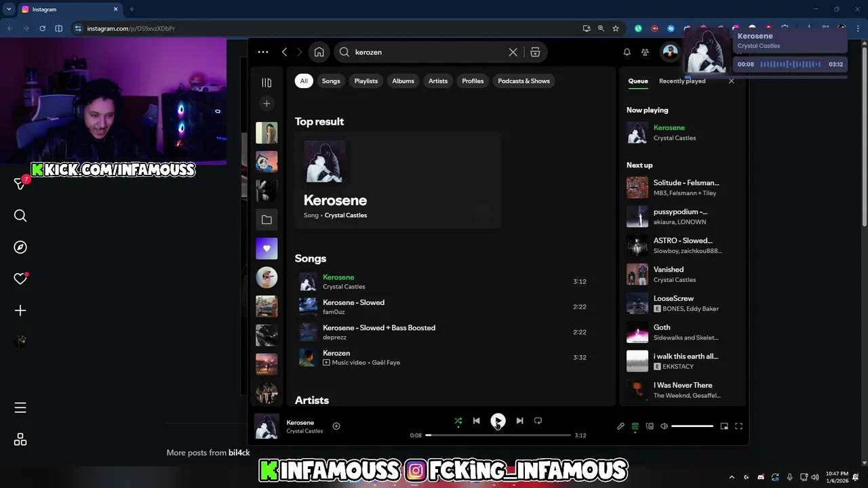Screen dimensions: 868x488
Task: Click Kerosene album art in player bar
Action: [267, 426]
